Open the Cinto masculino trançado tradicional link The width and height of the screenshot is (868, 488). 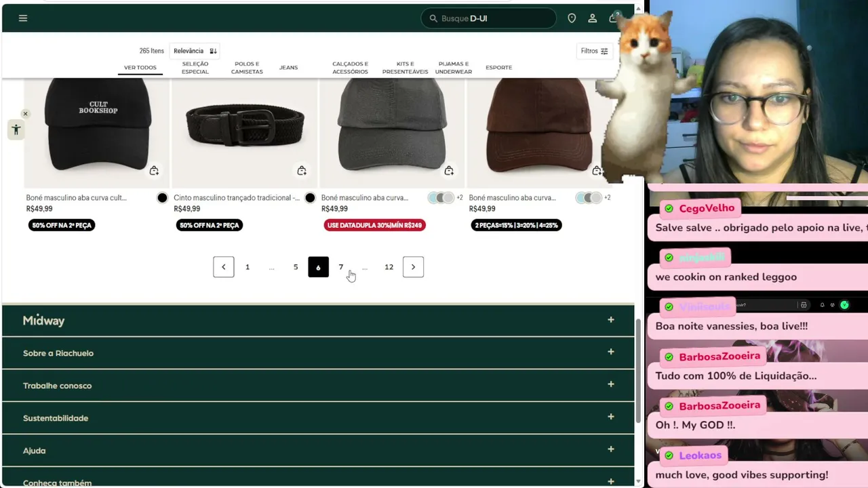pyautogui.click(x=237, y=198)
